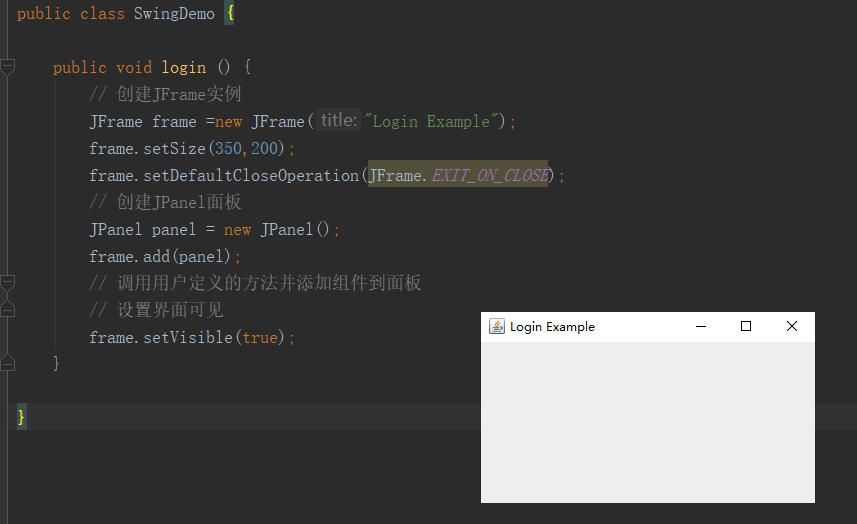Click the number 200 in setSize
This screenshot has width=857, height=524.
click(x=265, y=148)
